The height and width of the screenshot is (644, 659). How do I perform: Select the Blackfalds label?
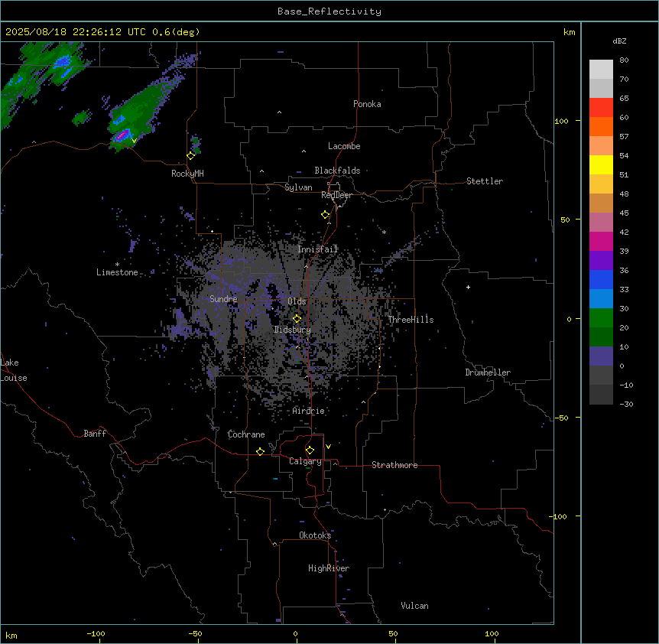pyautogui.click(x=337, y=171)
